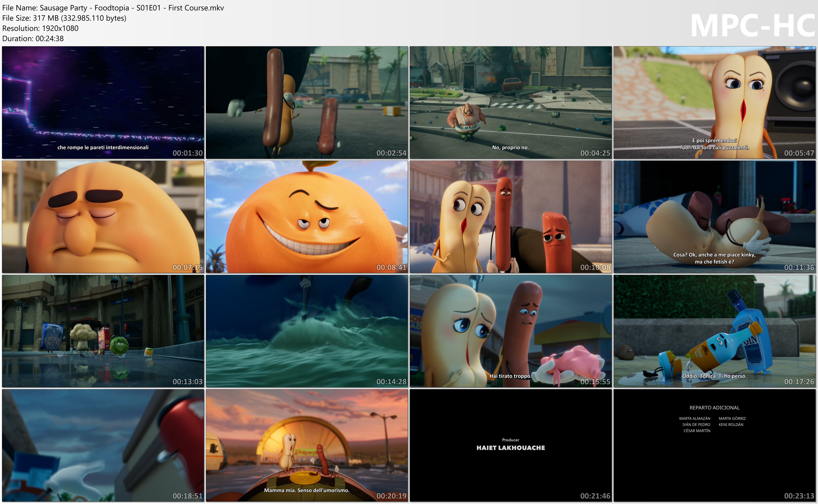Open the frame showing 'No, proprio no.'
818x504 pixels.
(x=510, y=102)
